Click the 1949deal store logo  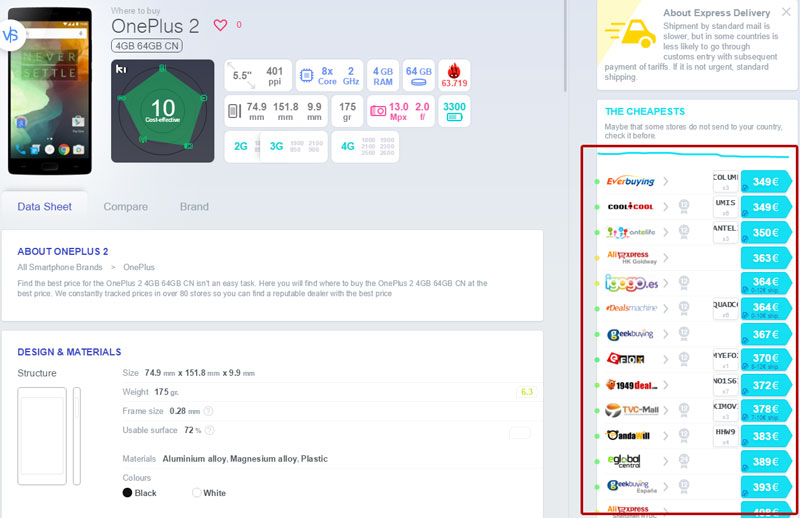pos(631,385)
